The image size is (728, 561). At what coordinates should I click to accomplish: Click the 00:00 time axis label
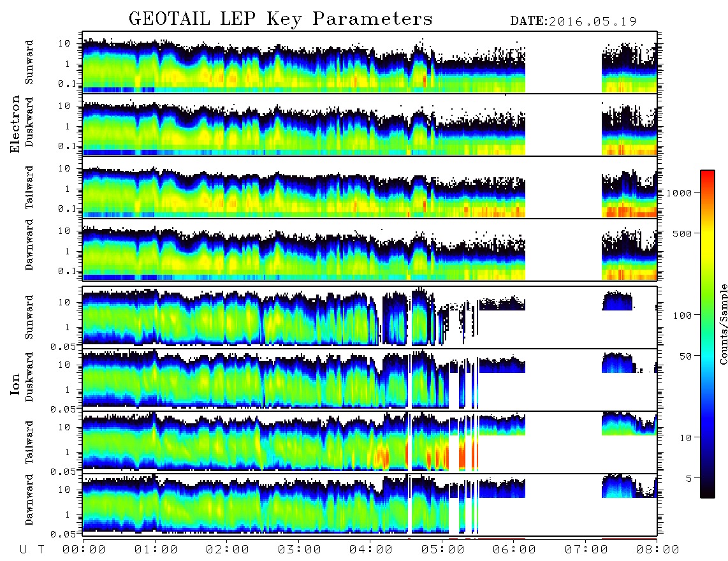pos(84,550)
